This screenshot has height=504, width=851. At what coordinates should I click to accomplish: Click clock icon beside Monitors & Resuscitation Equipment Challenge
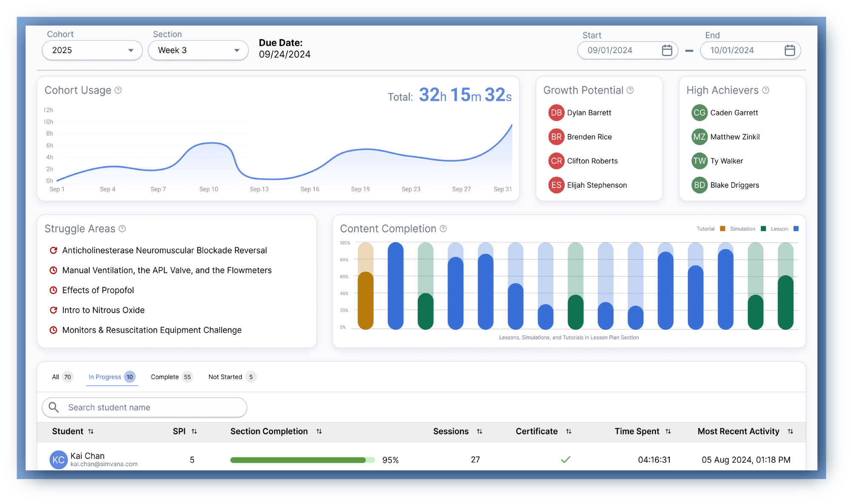pyautogui.click(x=53, y=330)
